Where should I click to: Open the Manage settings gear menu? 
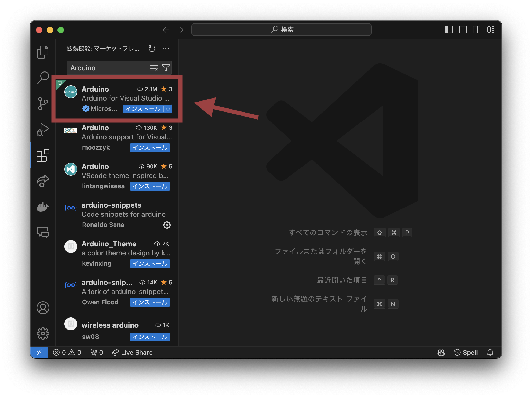point(43,334)
